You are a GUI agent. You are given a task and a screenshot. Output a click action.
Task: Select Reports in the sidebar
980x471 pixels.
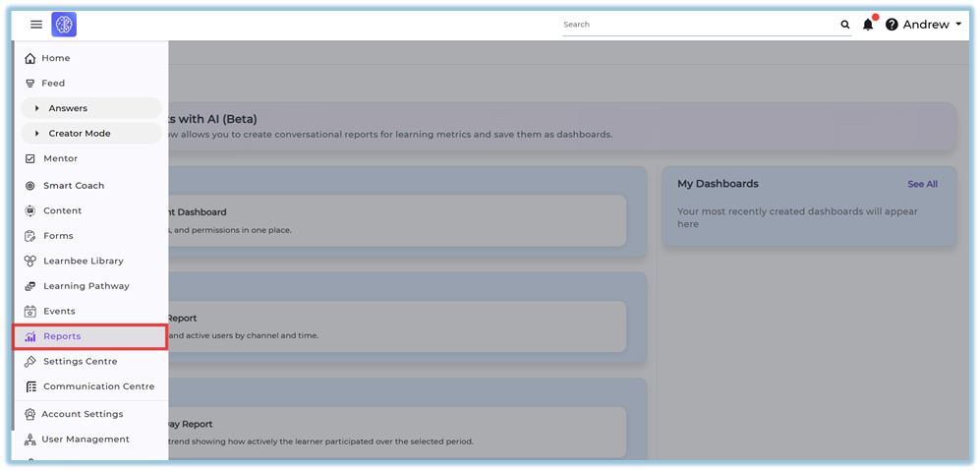[62, 336]
